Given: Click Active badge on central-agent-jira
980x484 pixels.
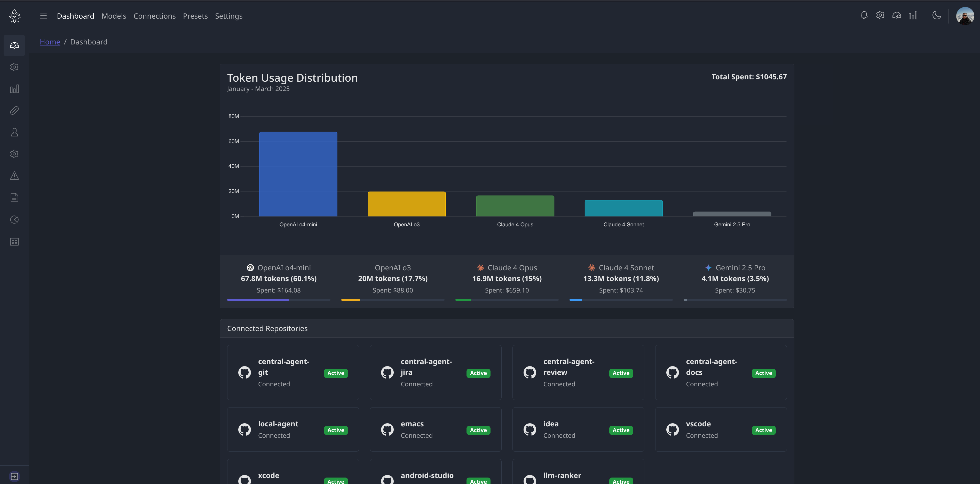Looking at the screenshot, I should point(479,373).
